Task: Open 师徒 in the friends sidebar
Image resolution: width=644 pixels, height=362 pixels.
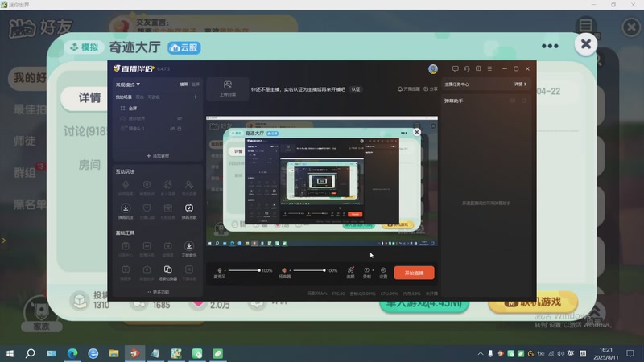Action: (25, 141)
